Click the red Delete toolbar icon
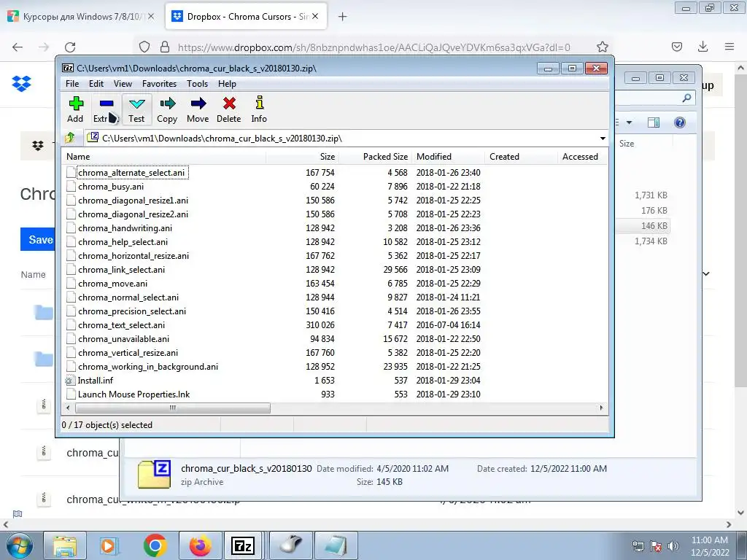747x560 pixels. point(228,109)
